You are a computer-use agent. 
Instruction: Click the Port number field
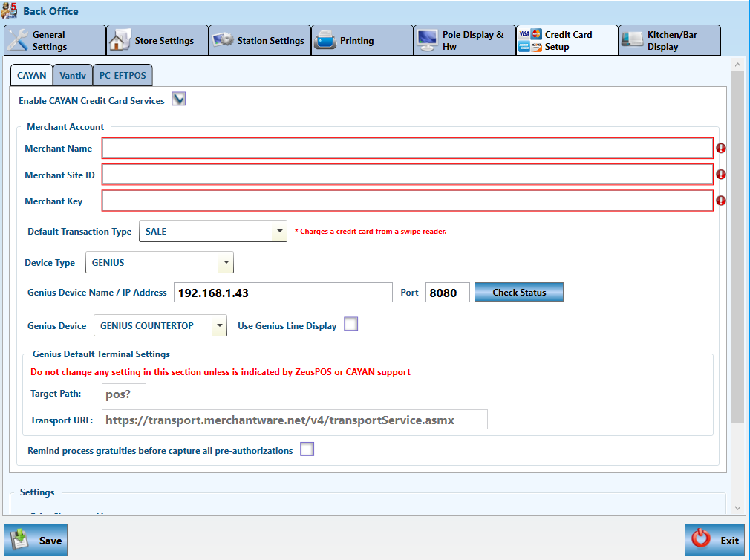448,292
